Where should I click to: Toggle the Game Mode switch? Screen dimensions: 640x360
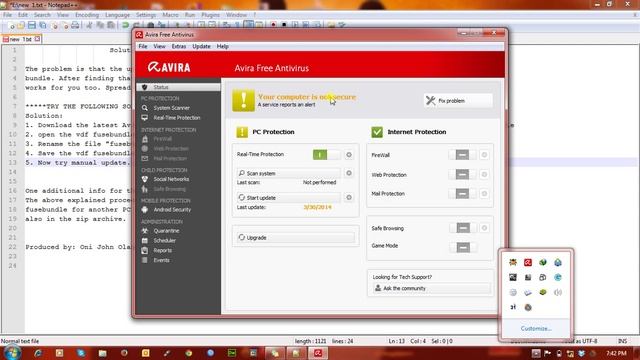(x=463, y=247)
